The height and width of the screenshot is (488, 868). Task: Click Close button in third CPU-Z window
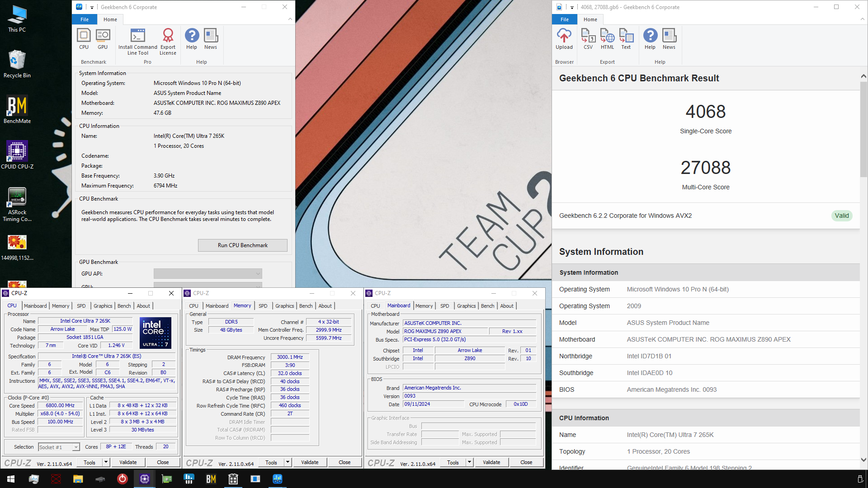click(x=526, y=462)
